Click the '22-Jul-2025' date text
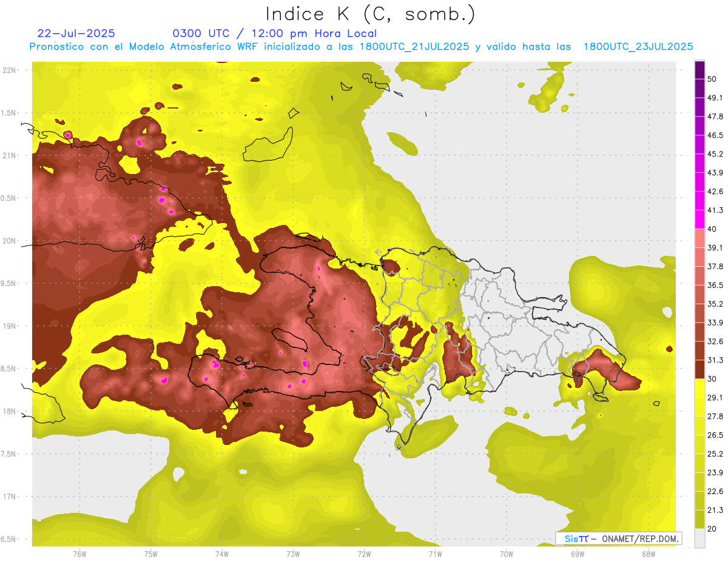The width and height of the screenshot is (728, 562). 76,33
